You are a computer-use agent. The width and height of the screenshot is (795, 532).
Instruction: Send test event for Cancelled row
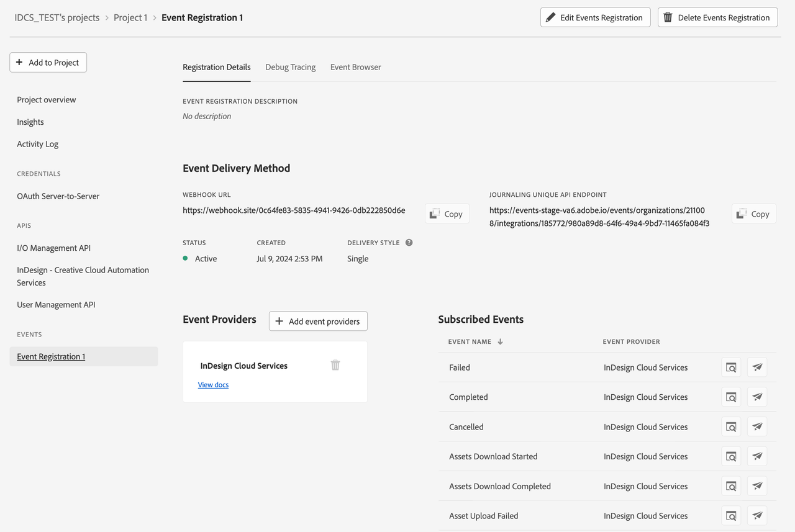click(x=757, y=427)
